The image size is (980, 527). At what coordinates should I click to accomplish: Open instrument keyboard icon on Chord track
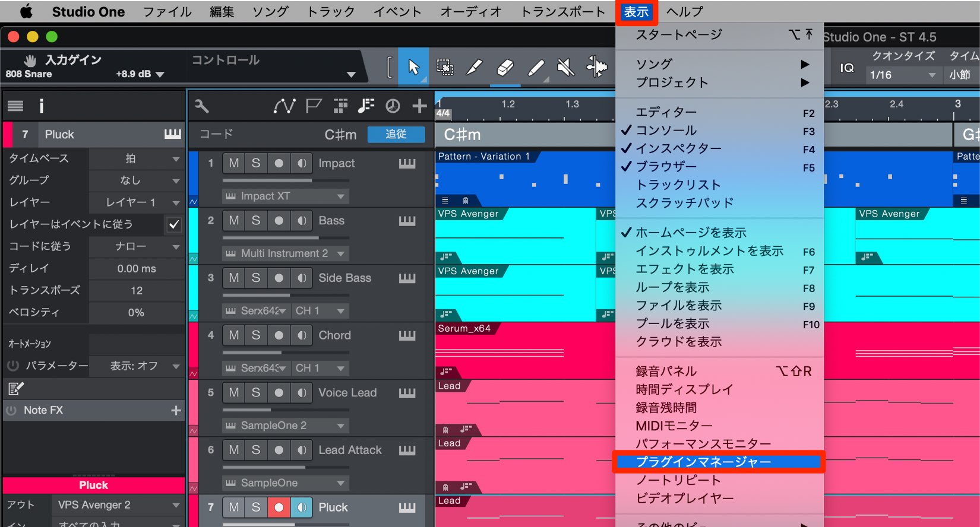click(407, 335)
